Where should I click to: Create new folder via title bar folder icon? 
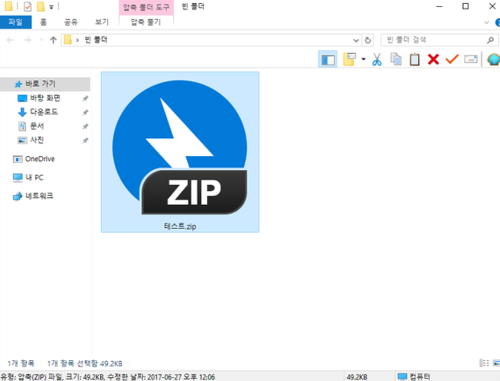click(x=40, y=6)
